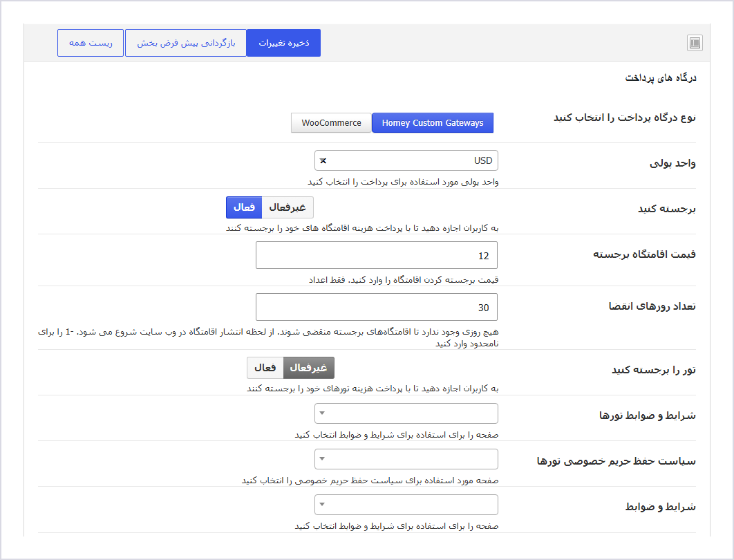
Task: Click the قیمت اقامتگاه برجسته label
Action: click(645, 254)
